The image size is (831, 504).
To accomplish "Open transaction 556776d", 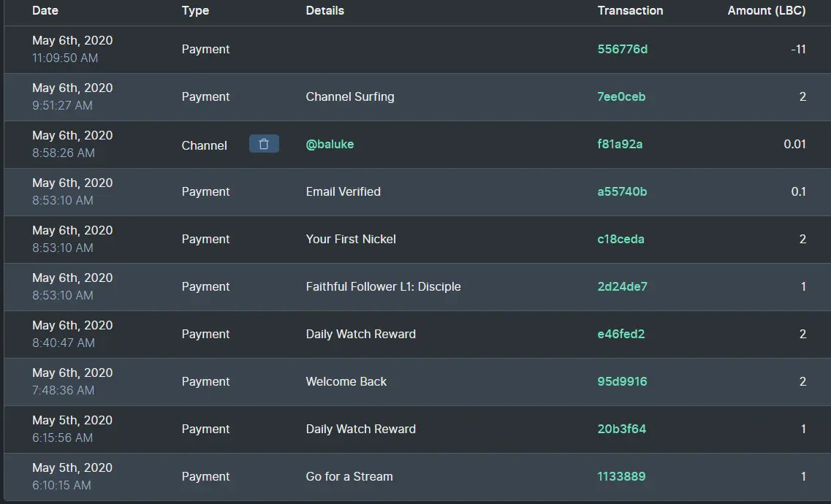I will [x=622, y=49].
